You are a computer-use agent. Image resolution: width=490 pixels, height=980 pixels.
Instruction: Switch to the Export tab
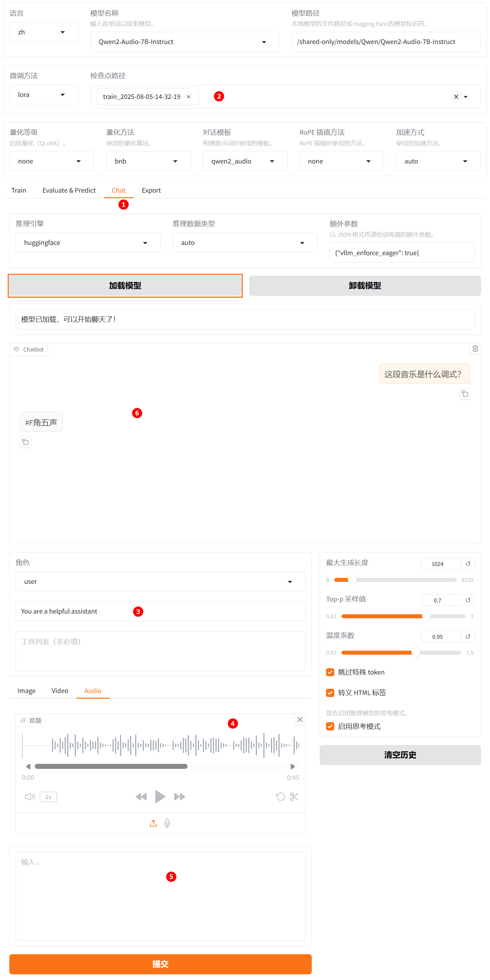pos(151,190)
